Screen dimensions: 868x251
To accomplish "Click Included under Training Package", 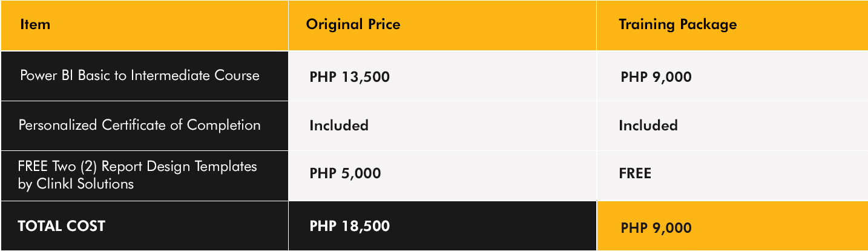I will point(648,125).
